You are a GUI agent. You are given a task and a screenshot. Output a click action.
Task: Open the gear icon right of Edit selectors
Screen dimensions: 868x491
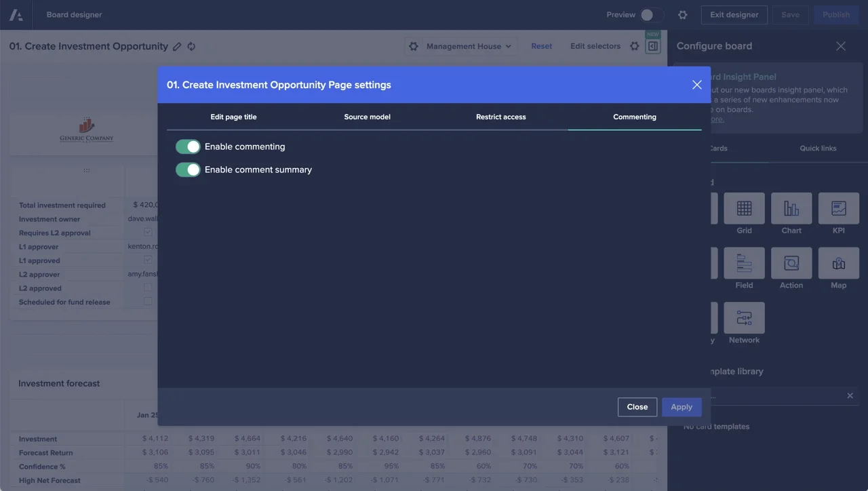635,46
